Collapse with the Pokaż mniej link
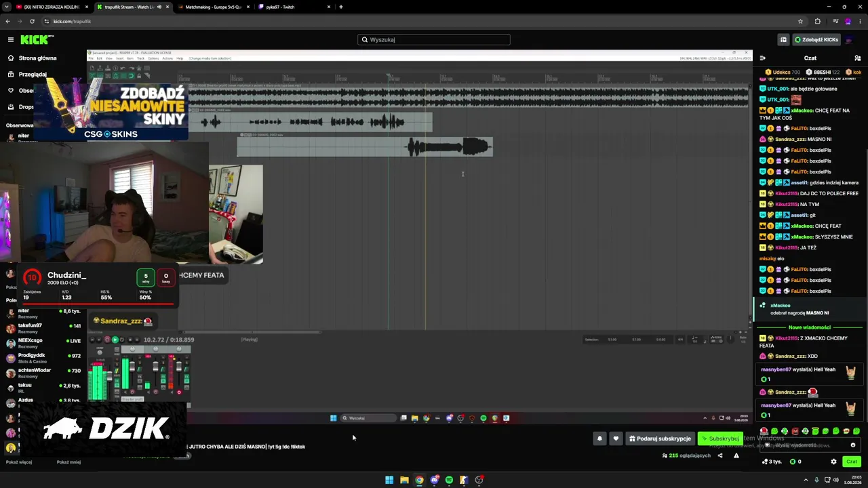This screenshot has width=868, height=488. [68, 462]
